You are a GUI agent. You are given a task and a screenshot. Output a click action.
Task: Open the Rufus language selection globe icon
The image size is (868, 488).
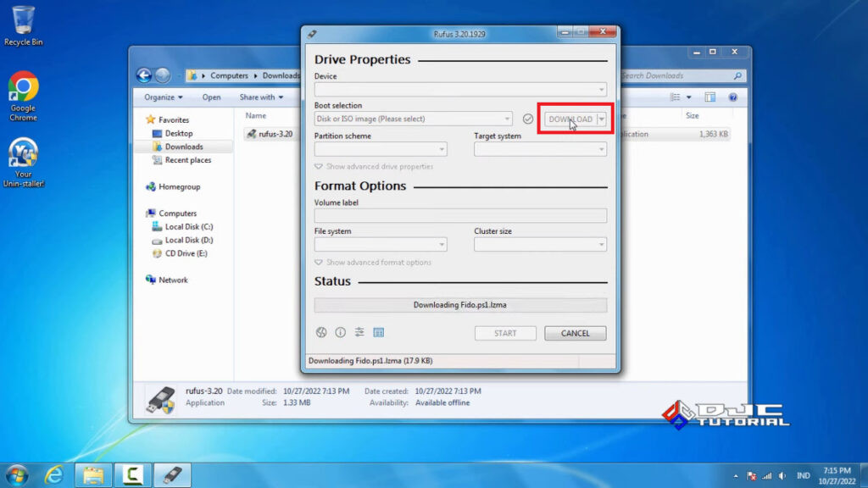coord(320,332)
